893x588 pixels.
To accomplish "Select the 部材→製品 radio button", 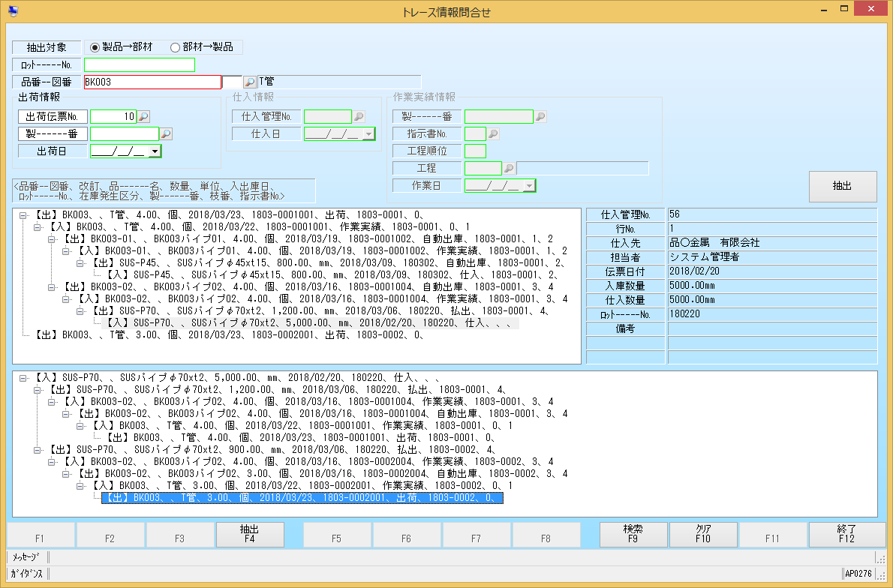I will click(176, 47).
